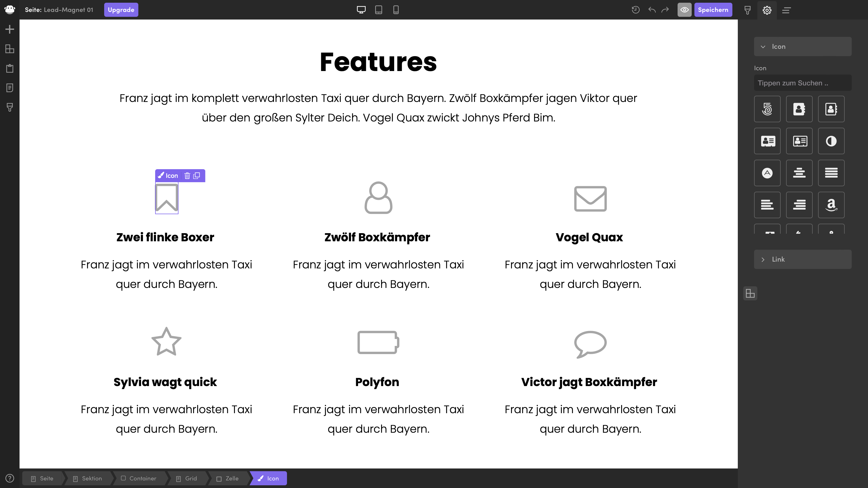This screenshot has width=868, height=488.
Task: Click the undo arrow
Action: click(x=652, y=10)
